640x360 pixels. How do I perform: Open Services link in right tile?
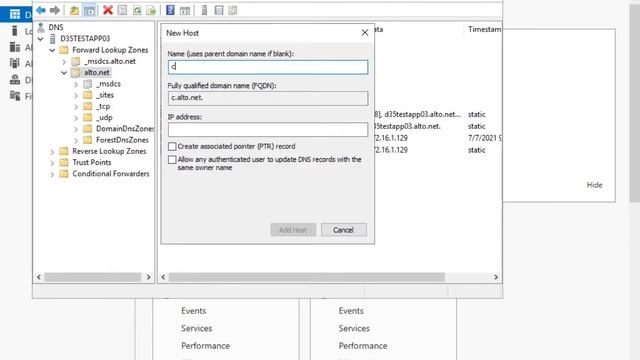(x=354, y=328)
